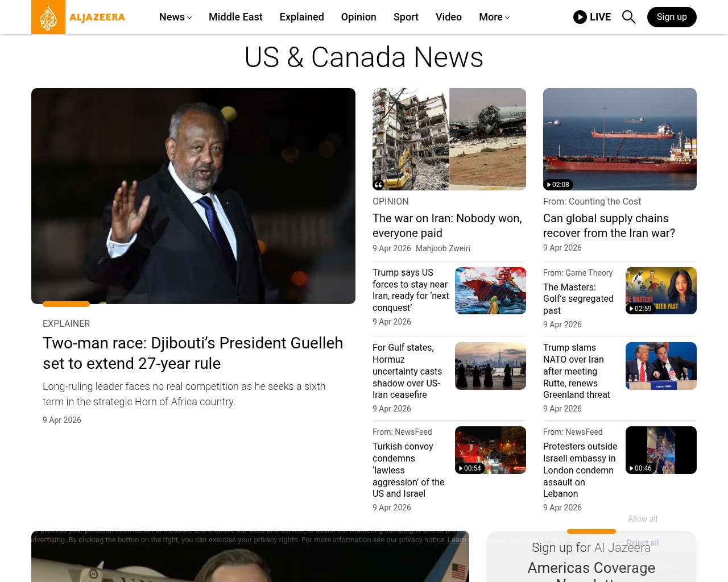This screenshot has width=728, height=582.
Task: Open 'Can global supply chains recover' article
Action: tap(609, 226)
